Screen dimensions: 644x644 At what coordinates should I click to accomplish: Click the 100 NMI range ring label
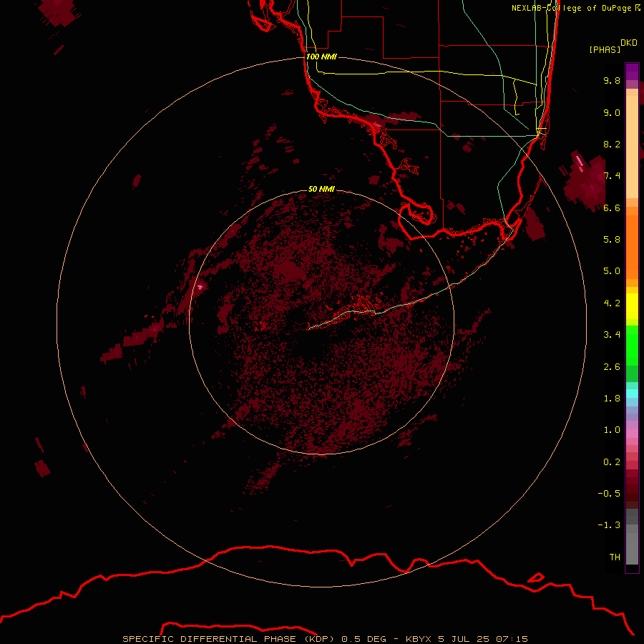[321, 57]
